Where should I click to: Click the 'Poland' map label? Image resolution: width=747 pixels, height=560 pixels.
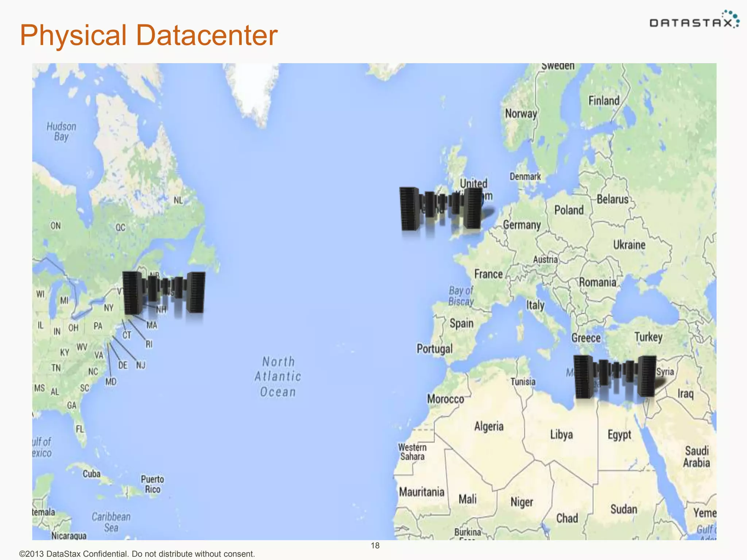coord(569,210)
